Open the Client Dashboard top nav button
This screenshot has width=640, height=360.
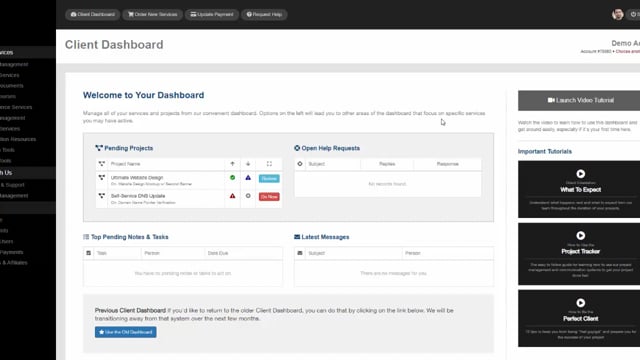[93, 14]
